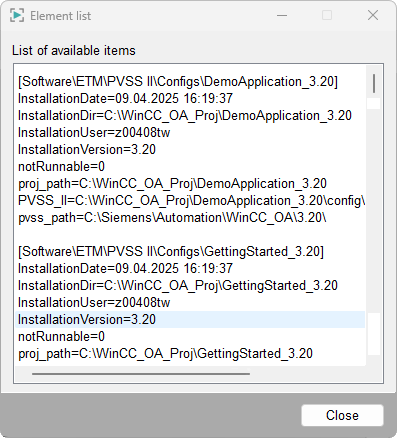The width and height of the screenshot is (397, 438).
Task: Click the vertical scrollbar thumb
Action: (374, 84)
